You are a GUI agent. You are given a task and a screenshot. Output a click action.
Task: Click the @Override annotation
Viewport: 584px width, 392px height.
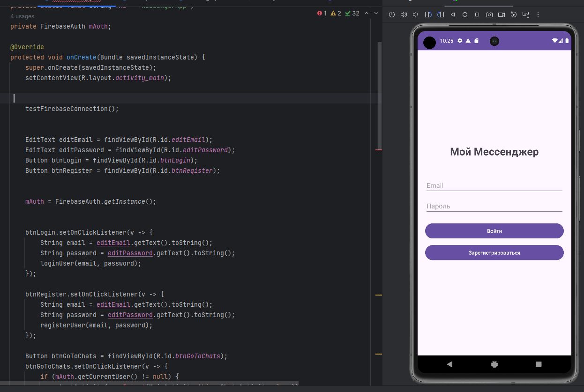click(x=27, y=47)
